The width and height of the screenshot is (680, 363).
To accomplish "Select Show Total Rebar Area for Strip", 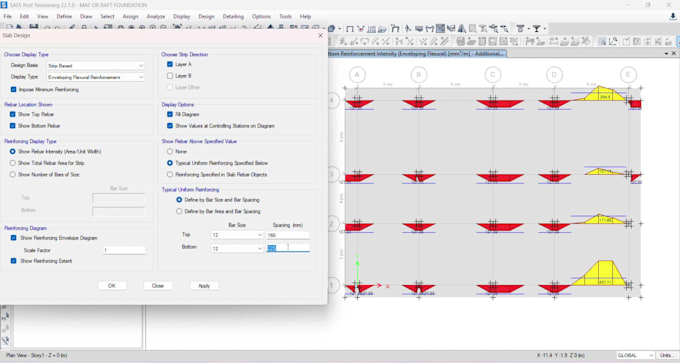I will coord(13,163).
